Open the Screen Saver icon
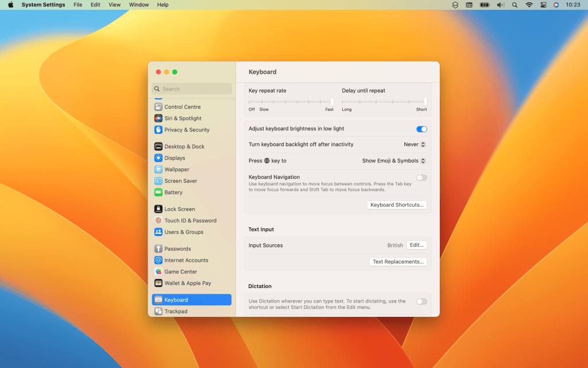Screen dimensions: 588x368 point(158,181)
